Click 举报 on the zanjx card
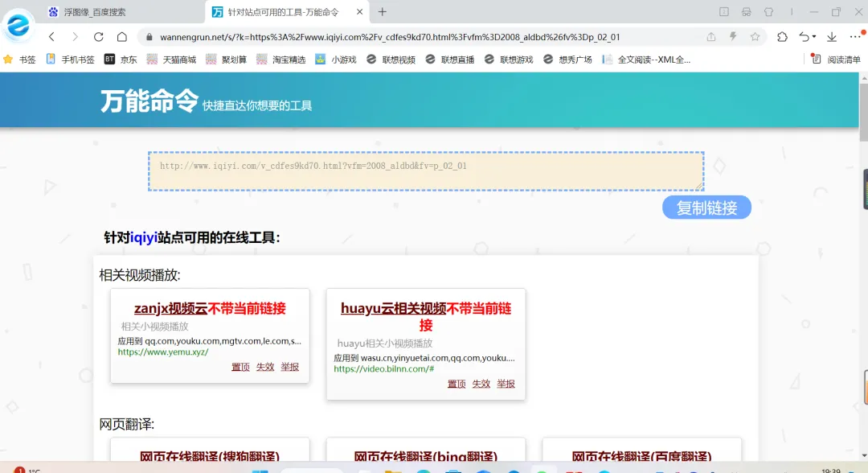The height and width of the screenshot is (473, 868). pos(289,367)
